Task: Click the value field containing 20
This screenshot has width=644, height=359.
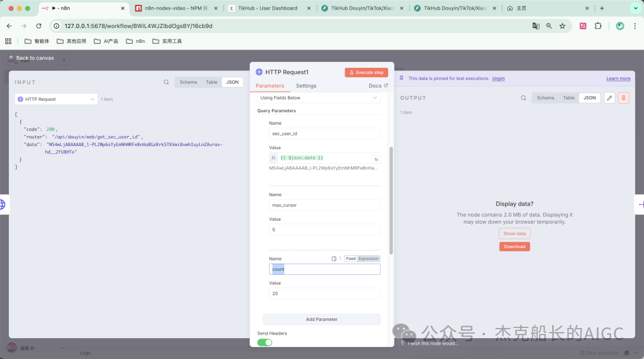Action: pos(324,293)
